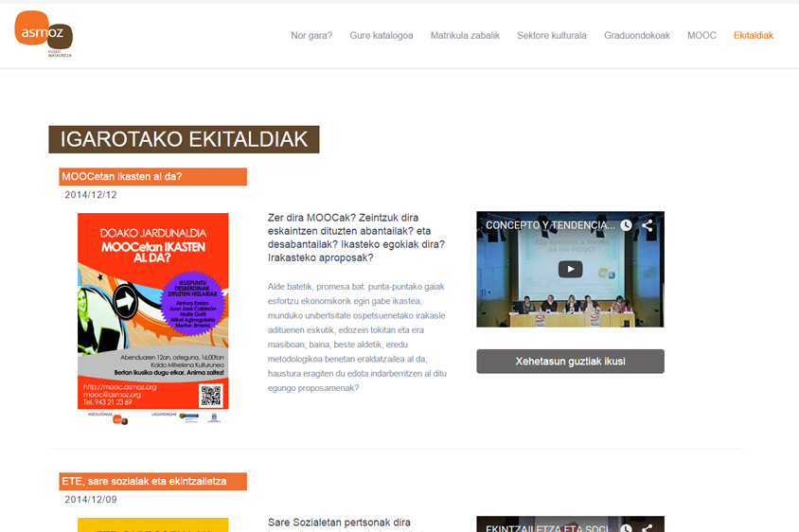Open Gure katalogoa in navigation
Image resolution: width=799 pixels, height=532 pixels.
[382, 36]
